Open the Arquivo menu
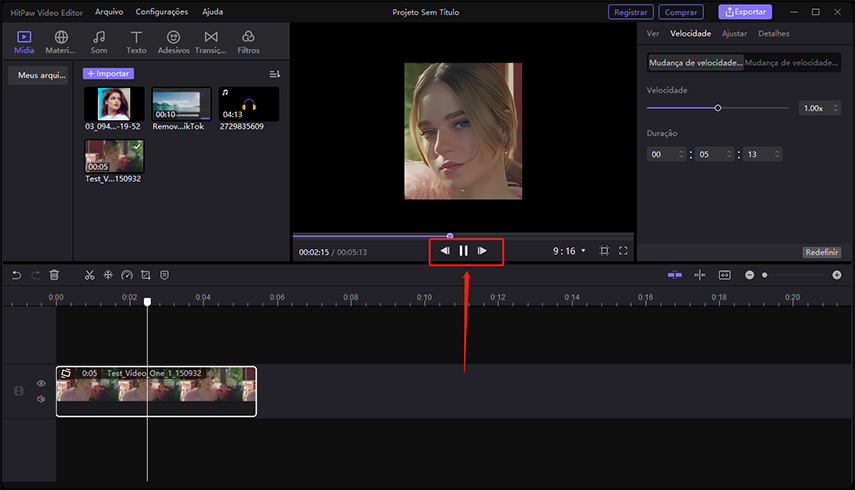855x490 pixels. click(109, 11)
